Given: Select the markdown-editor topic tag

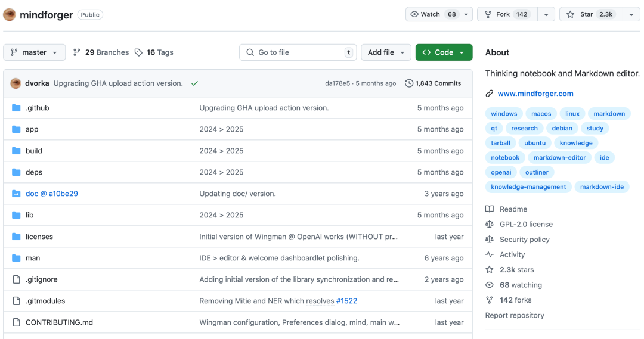Looking at the screenshot, I should [559, 158].
